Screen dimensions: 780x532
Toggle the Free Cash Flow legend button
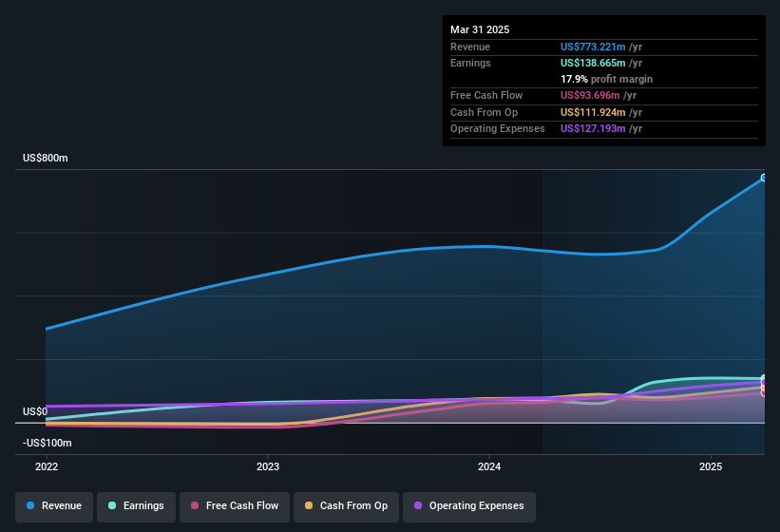[x=235, y=506]
